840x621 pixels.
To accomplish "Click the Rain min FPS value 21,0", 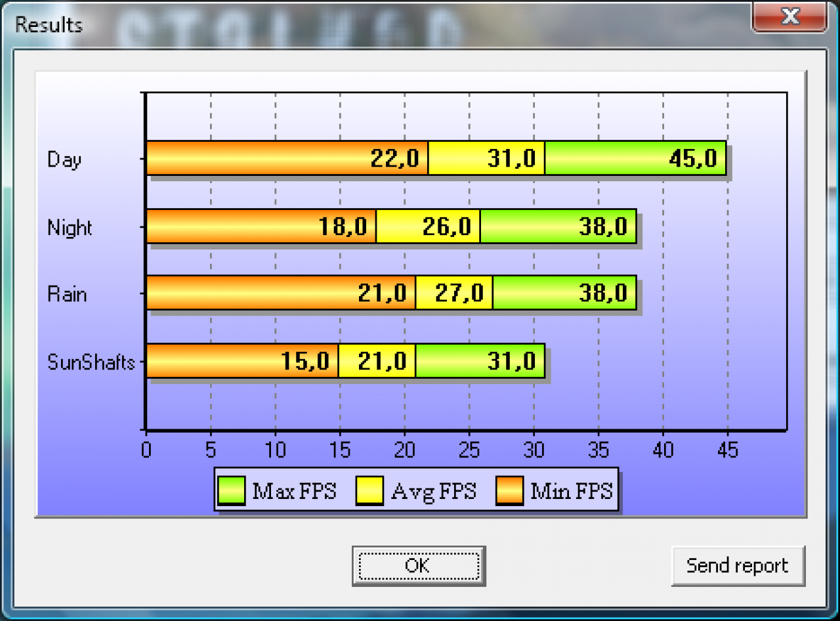I will [382, 293].
